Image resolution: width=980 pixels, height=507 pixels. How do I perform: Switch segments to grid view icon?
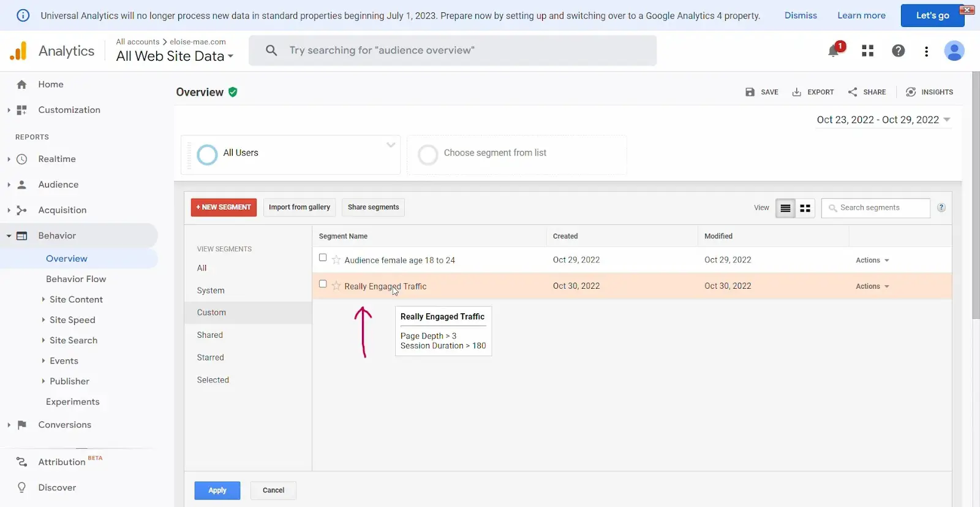click(x=805, y=208)
